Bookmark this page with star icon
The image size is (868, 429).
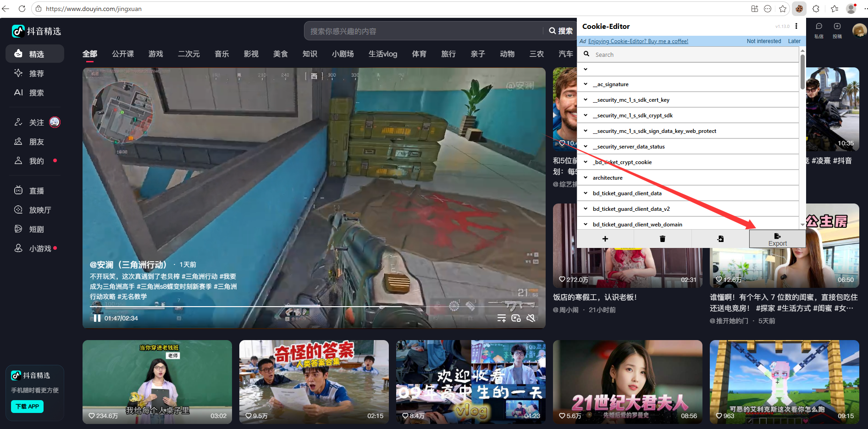tap(783, 9)
